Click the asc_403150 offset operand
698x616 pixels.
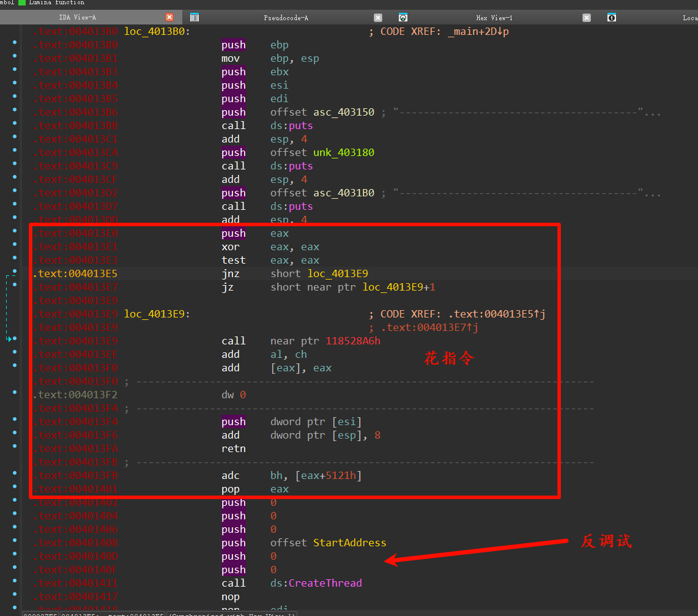point(344,112)
